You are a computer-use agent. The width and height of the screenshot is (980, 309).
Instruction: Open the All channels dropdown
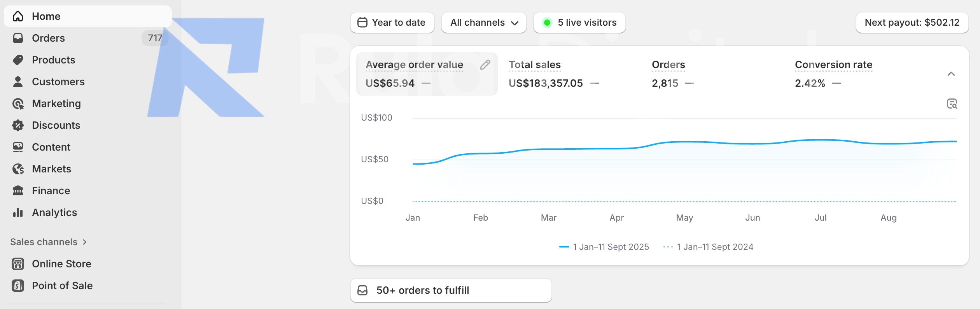pos(484,23)
